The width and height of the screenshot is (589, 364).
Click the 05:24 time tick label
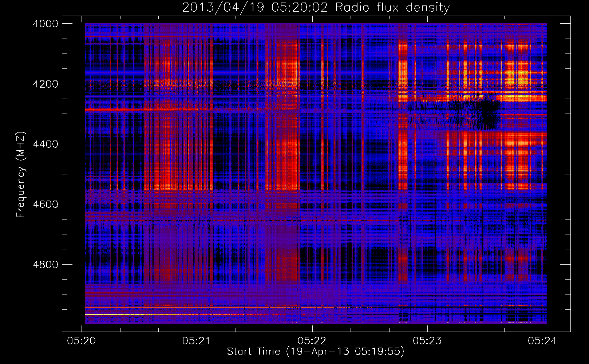click(542, 341)
